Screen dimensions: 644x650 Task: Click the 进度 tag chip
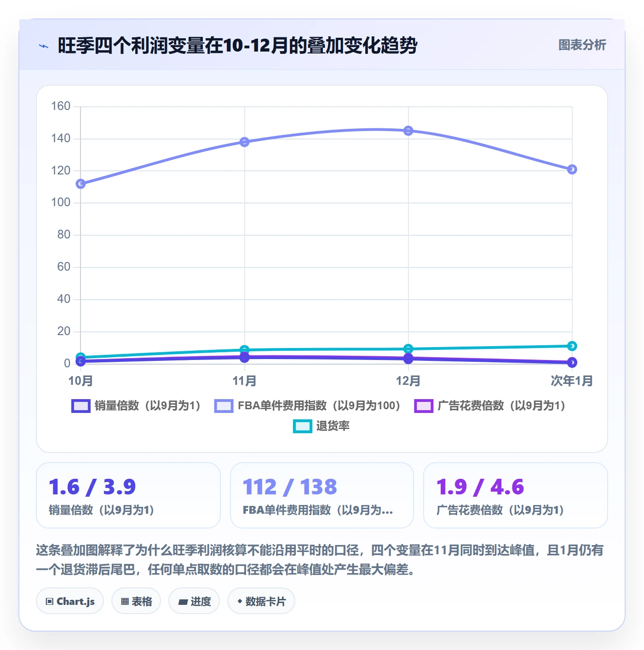tap(194, 601)
